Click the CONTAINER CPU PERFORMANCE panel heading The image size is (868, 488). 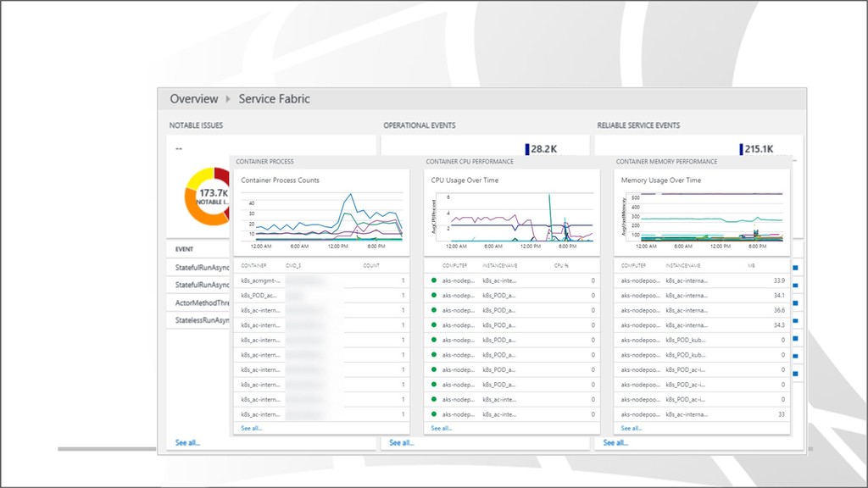click(470, 162)
